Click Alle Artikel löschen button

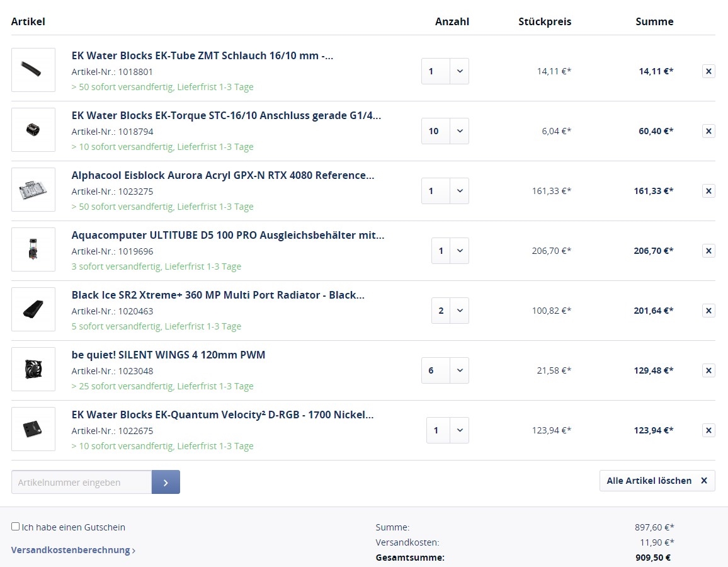click(657, 481)
